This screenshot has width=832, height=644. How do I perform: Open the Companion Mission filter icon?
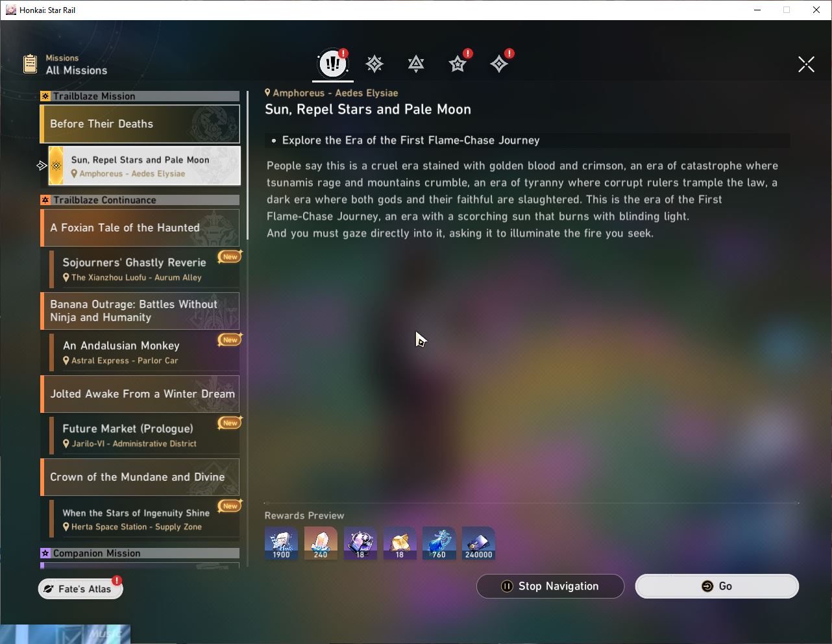pos(458,64)
